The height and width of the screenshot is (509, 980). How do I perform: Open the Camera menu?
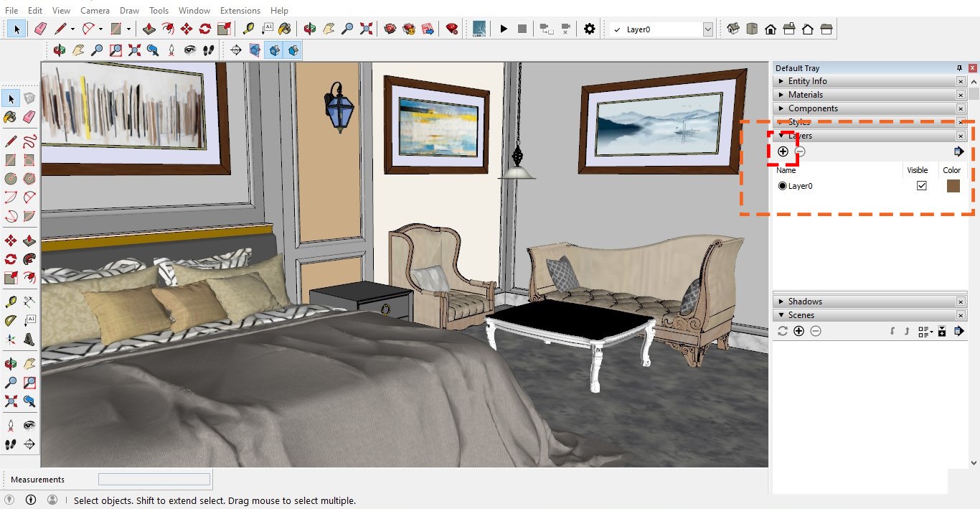[95, 10]
